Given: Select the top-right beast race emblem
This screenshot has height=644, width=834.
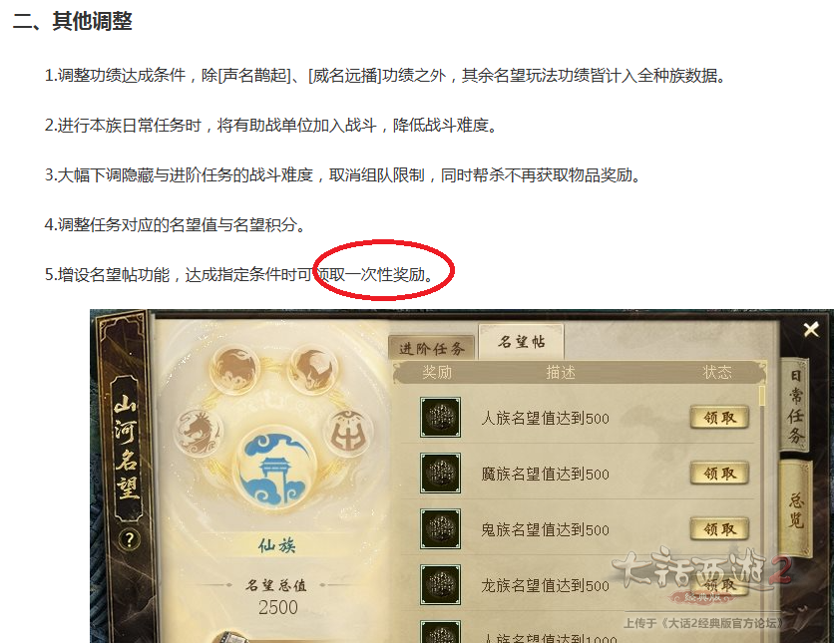Looking at the screenshot, I should pos(314,368).
